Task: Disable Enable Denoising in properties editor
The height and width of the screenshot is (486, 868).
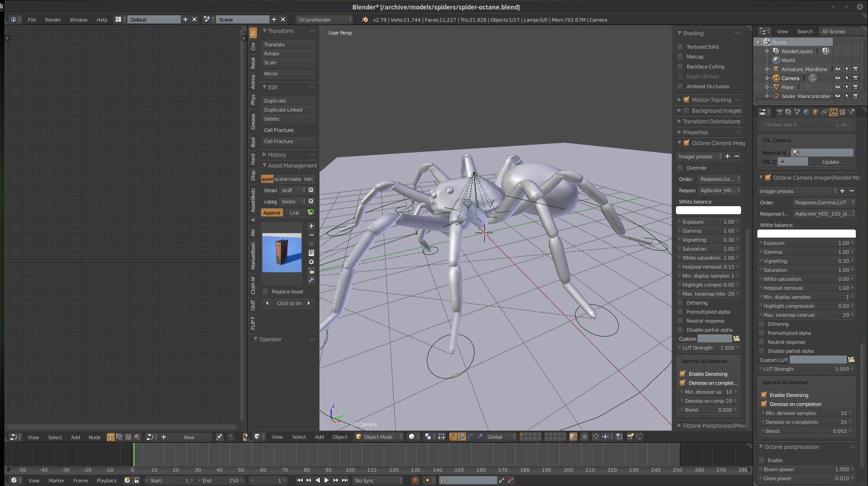Action: click(764, 395)
